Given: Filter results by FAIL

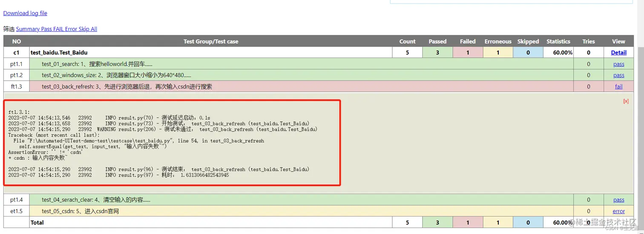Looking at the screenshot, I should click(58, 29).
